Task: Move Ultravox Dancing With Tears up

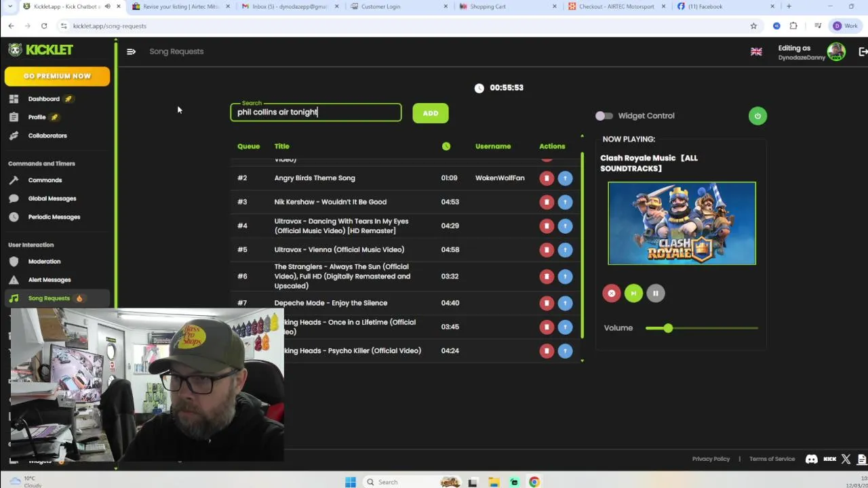Action: coord(565,226)
